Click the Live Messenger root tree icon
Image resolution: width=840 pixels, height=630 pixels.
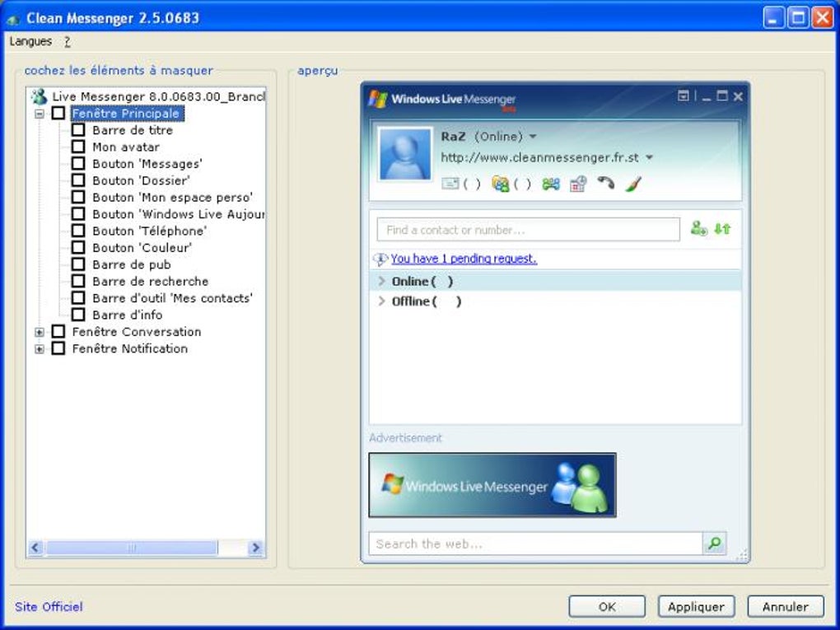(x=39, y=96)
